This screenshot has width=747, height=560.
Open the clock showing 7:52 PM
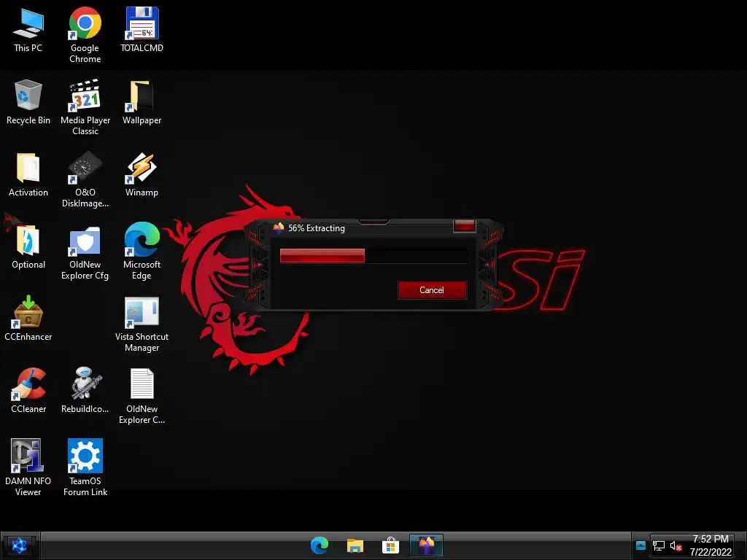[x=711, y=545]
